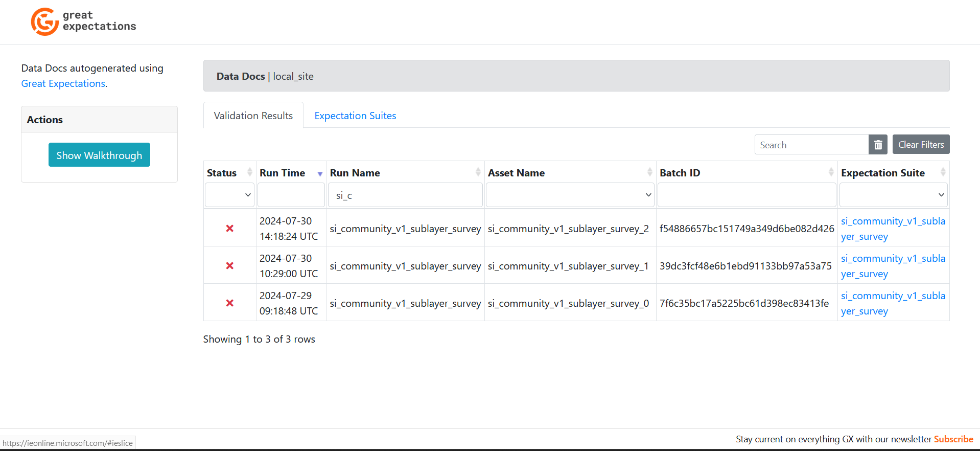Click the Clear Filters button
The height and width of the screenshot is (451, 980).
coord(921,145)
